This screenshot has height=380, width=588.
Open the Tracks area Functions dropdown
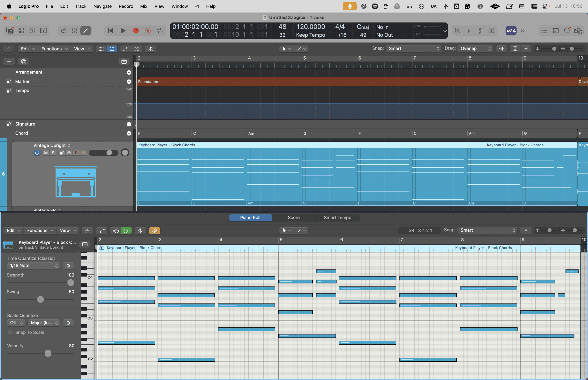pyautogui.click(x=54, y=49)
